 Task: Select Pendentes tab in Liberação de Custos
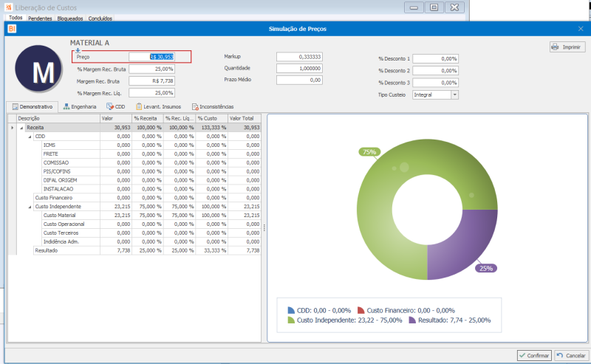point(40,18)
